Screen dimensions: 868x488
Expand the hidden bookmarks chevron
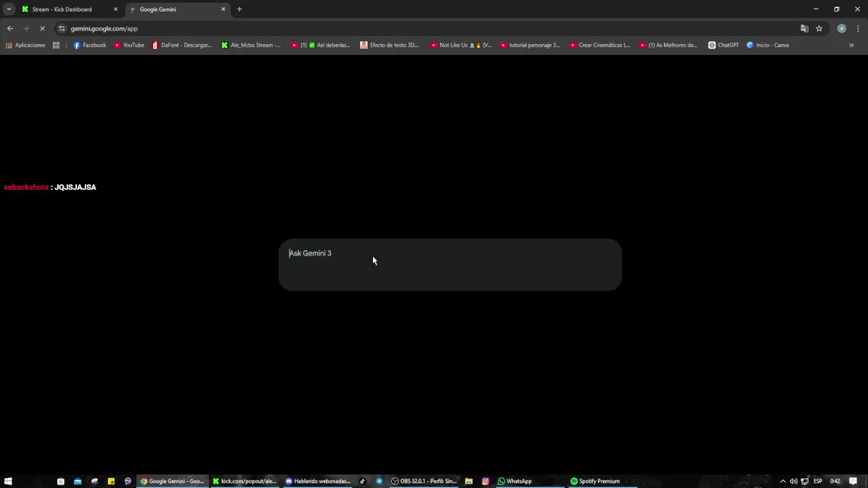click(851, 45)
